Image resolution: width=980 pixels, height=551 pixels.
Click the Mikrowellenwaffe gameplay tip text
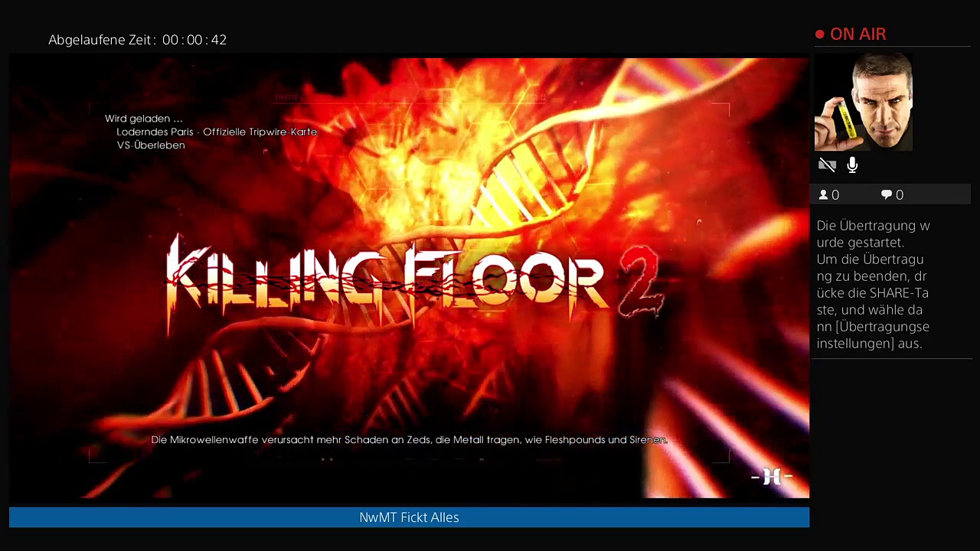[409, 440]
